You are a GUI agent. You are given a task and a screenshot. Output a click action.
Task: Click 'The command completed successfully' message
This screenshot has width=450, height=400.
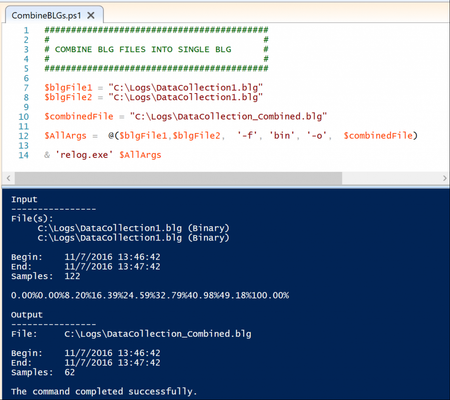(104, 391)
